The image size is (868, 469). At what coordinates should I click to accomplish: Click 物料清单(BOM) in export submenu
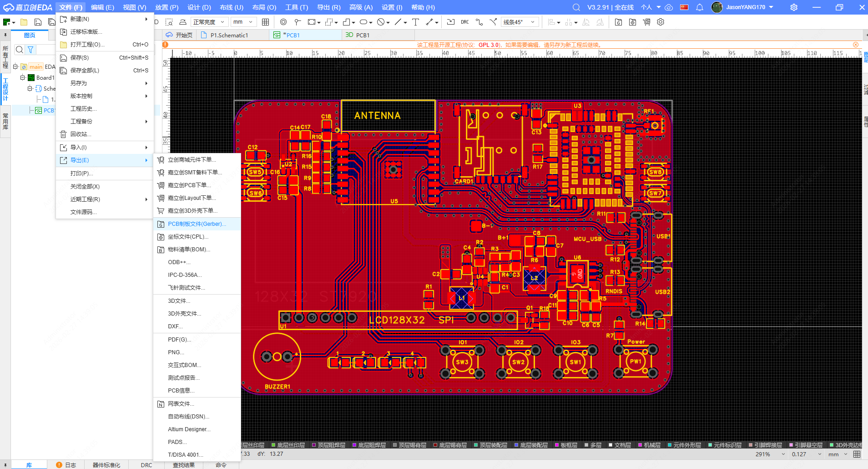(189, 250)
